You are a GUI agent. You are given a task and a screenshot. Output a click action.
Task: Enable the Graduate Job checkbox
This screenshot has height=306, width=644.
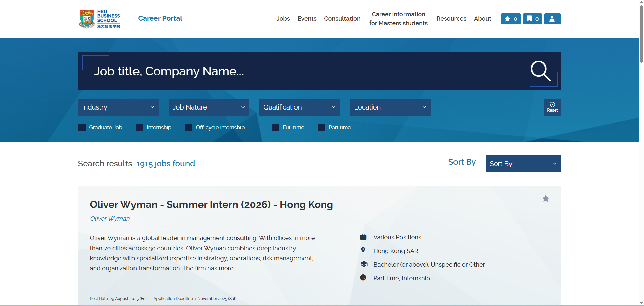(x=82, y=128)
